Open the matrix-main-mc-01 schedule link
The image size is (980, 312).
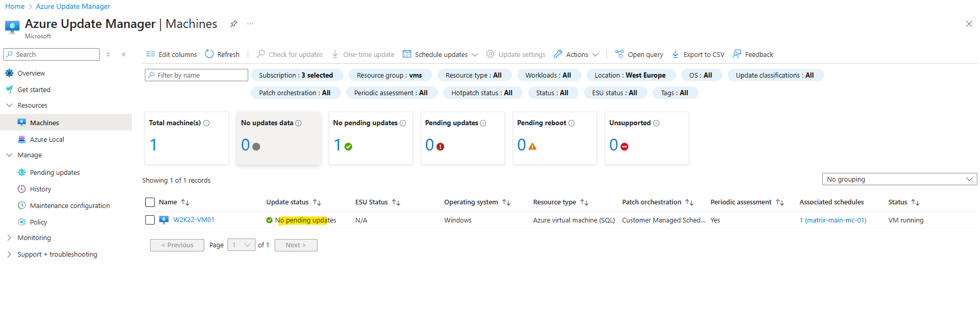[833, 220]
